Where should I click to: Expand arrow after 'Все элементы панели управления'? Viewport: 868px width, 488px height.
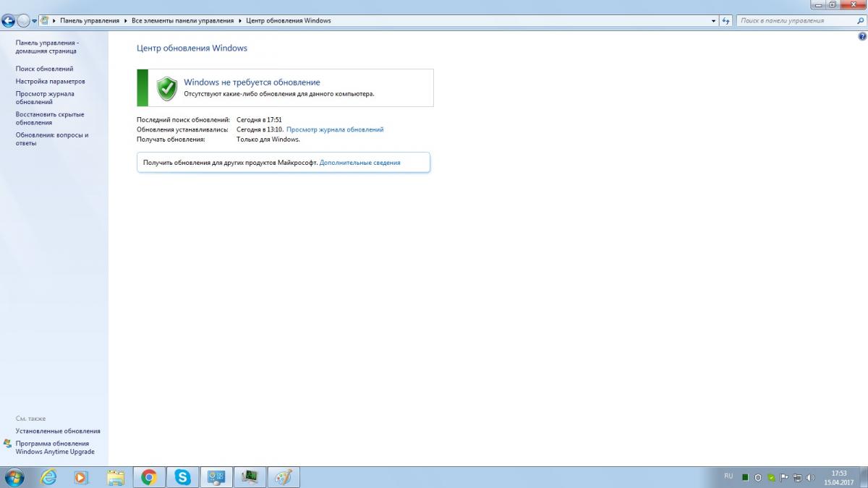coord(241,21)
